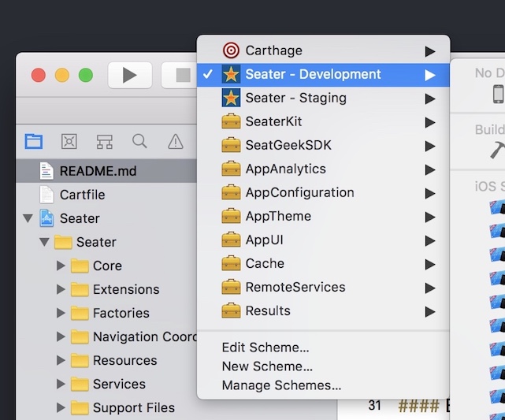The height and width of the screenshot is (420, 505).
Task: Choose the SeaterKit scheme
Action: [x=323, y=121]
